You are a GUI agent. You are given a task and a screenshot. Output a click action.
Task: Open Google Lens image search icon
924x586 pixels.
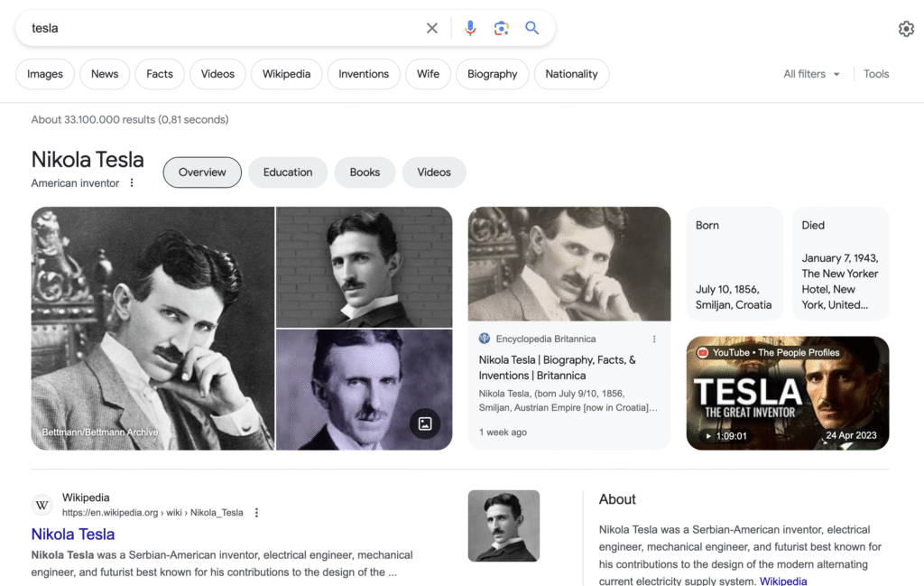(x=501, y=28)
